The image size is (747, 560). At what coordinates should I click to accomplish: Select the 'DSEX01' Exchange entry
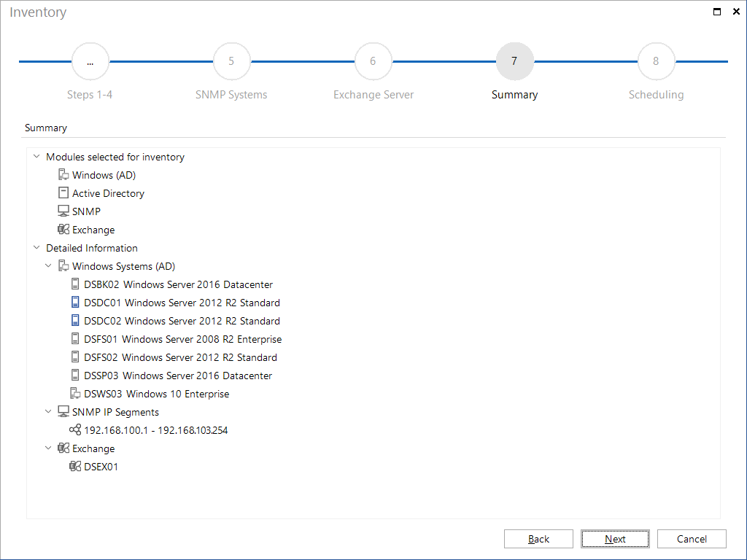101,467
